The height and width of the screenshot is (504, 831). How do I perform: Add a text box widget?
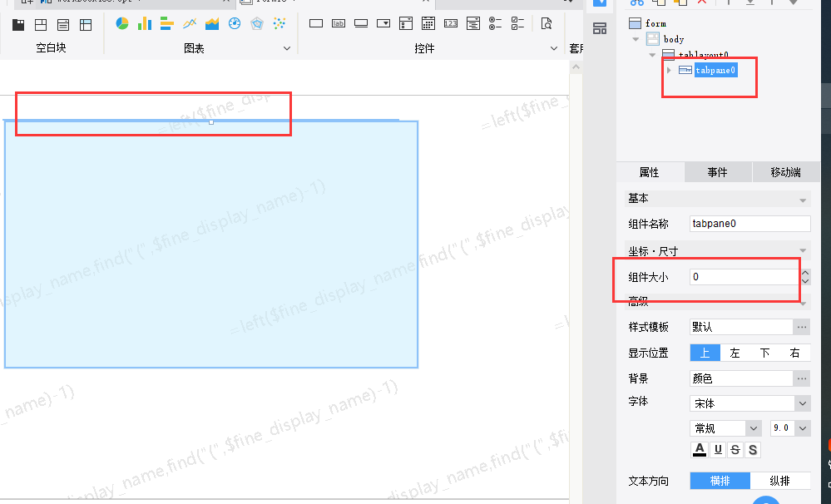[x=316, y=23]
